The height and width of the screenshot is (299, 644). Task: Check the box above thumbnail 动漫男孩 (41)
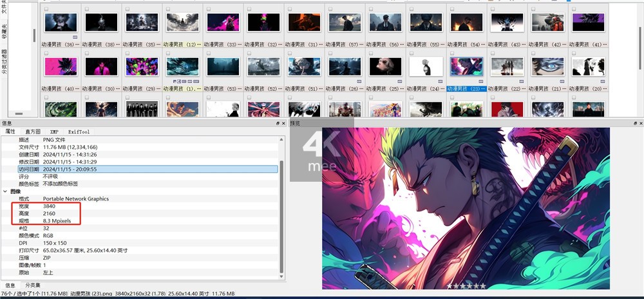(574, 8)
